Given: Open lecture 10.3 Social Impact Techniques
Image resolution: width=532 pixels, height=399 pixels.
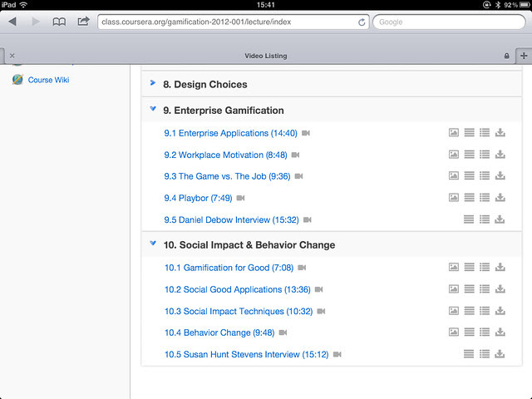Looking at the screenshot, I should (239, 311).
